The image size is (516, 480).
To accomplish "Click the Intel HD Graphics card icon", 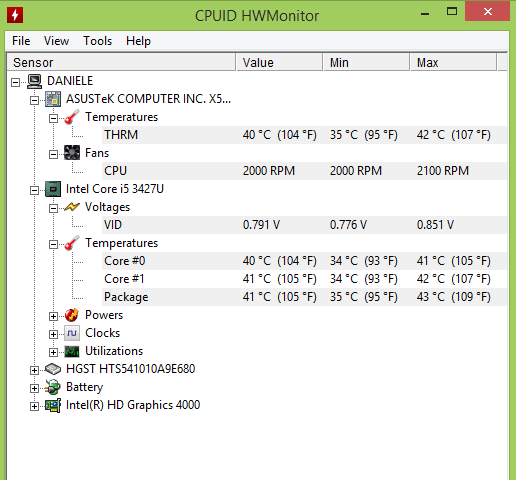I will [x=53, y=405].
